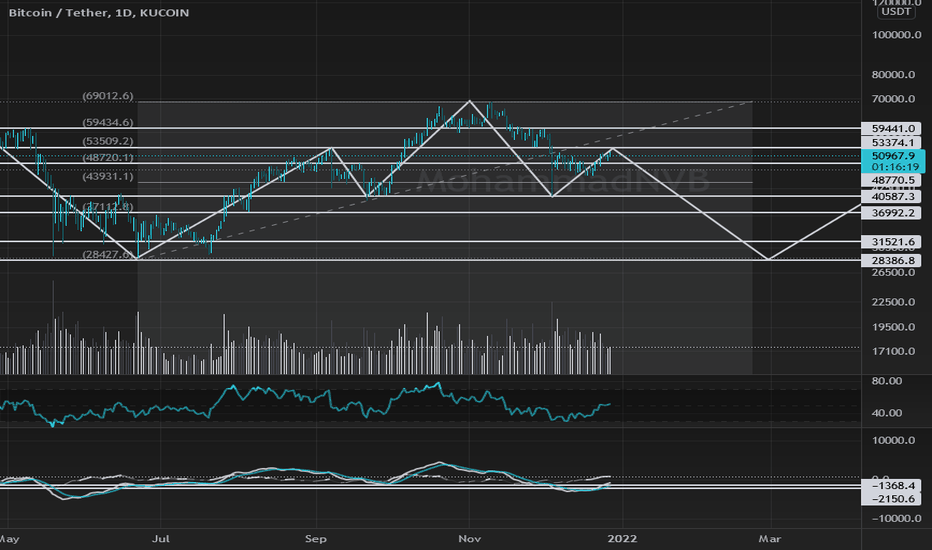Select the 22500.0 axis label

893,302
